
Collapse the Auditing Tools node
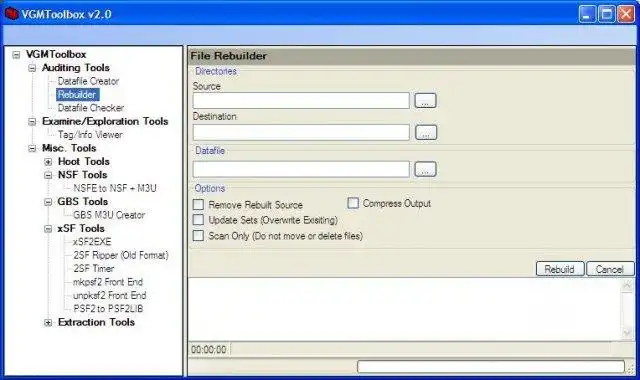32,68
